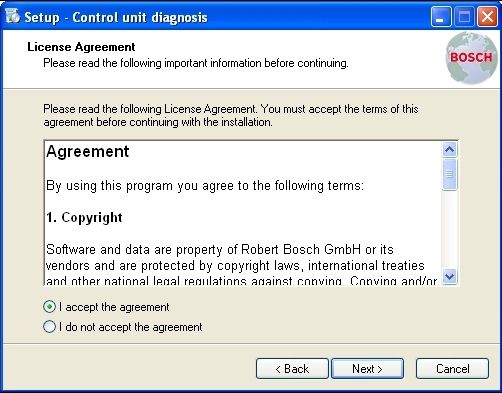This screenshot has width=502, height=393.
Task: Close the Control unit diagnosis setup
Action: click(487, 16)
